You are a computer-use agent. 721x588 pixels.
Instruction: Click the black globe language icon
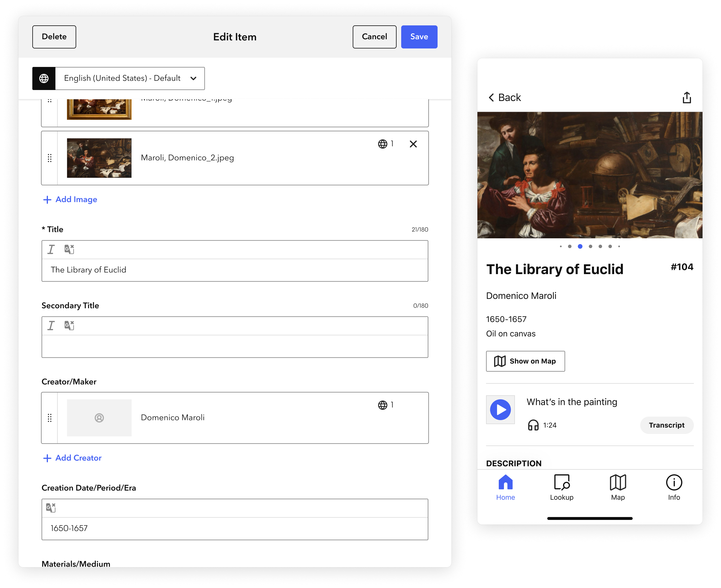[x=44, y=78]
